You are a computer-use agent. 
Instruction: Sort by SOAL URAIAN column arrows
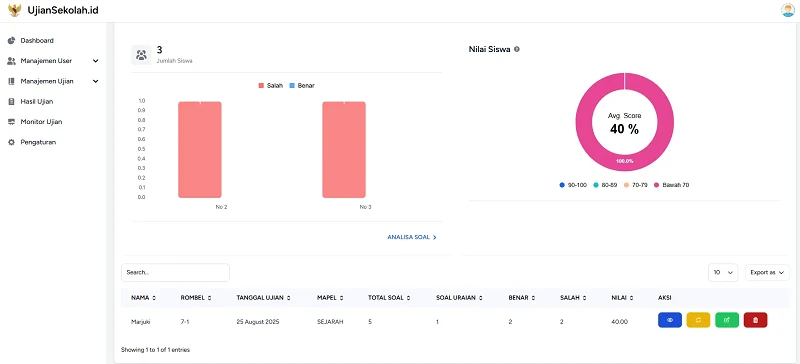pos(481,298)
